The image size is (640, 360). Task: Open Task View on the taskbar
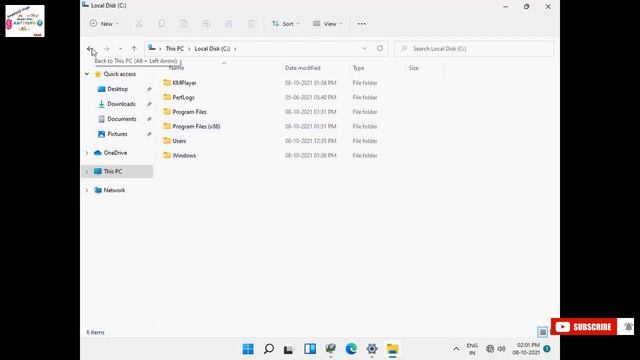(x=289, y=349)
